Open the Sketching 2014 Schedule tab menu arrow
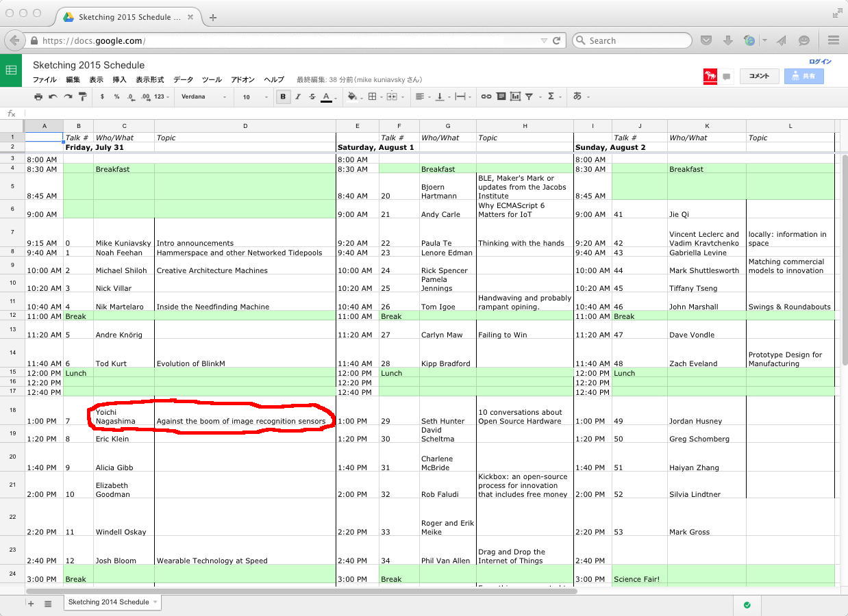The height and width of the screenshot is (616, 848). point(155,602)
